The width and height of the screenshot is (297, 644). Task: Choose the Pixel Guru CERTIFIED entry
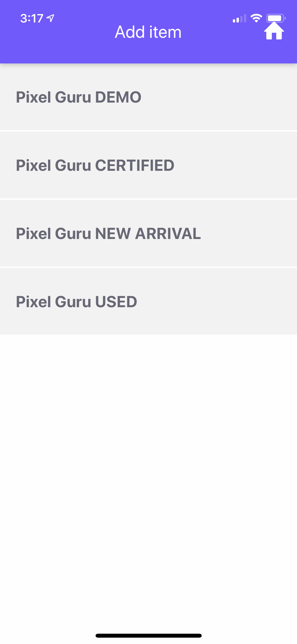coord(148,165)
